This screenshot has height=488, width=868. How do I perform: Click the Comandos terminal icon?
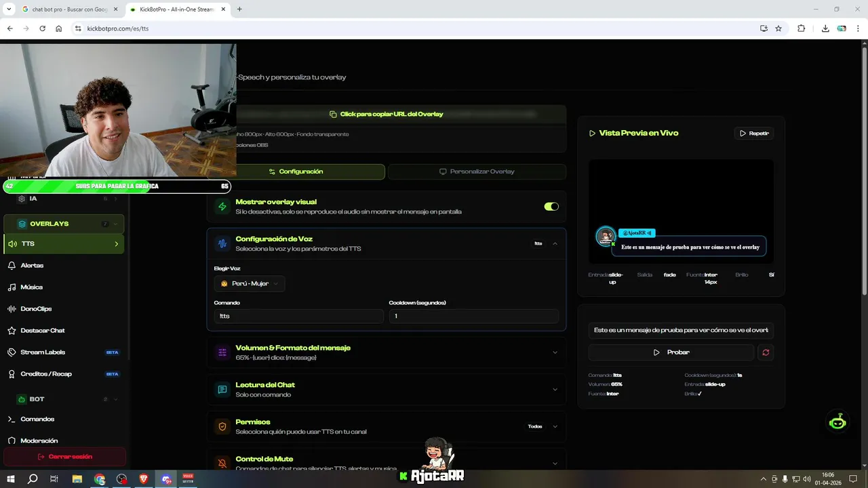(x=12, y=420)
